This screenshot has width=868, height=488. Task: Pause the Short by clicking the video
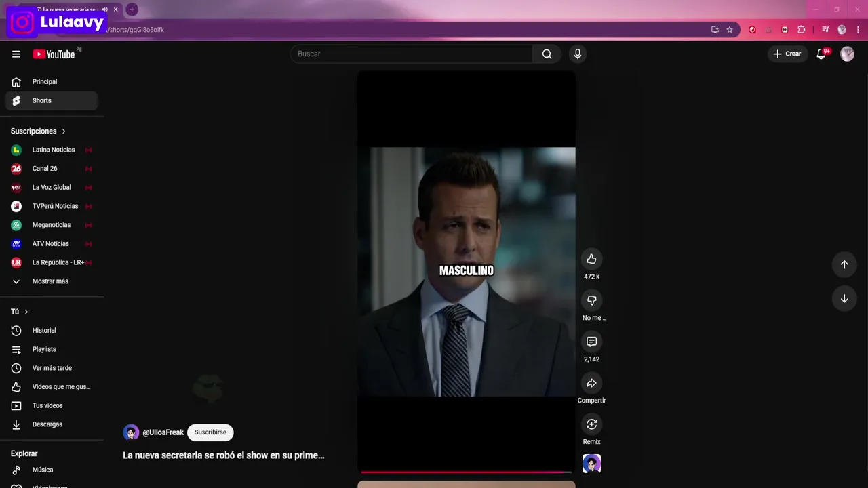pos(467,271)
